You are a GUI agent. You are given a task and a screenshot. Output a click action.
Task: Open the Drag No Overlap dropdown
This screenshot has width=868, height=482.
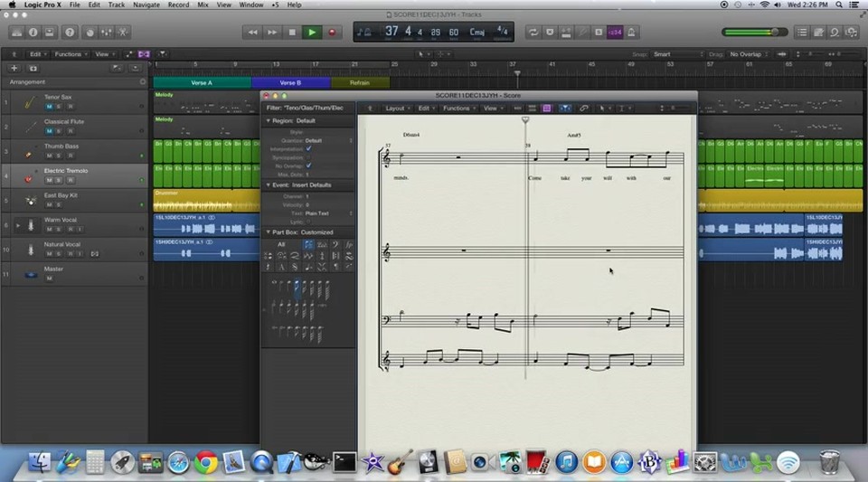point(749,54)
